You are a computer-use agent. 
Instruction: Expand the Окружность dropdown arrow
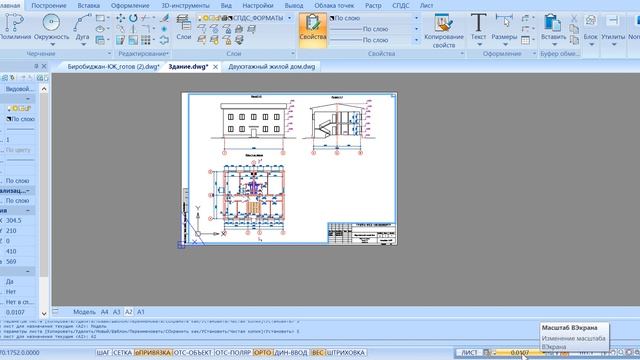(x=52, y=44)
